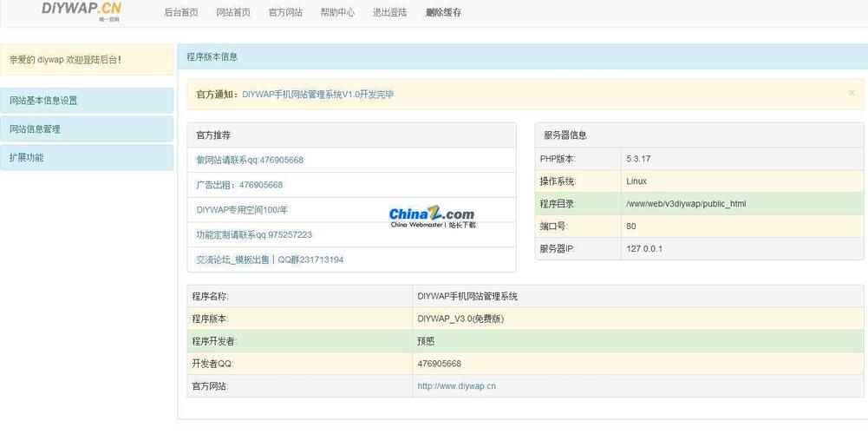Click the PHP版本: label cell
The height and width of the screenshot is (434, 868).
pos(578,159)
